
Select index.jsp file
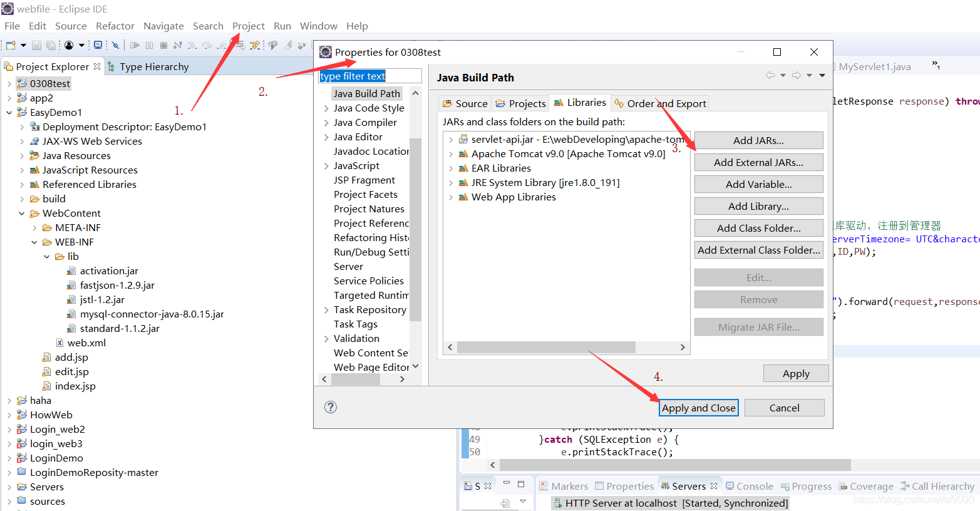[75, 386]
